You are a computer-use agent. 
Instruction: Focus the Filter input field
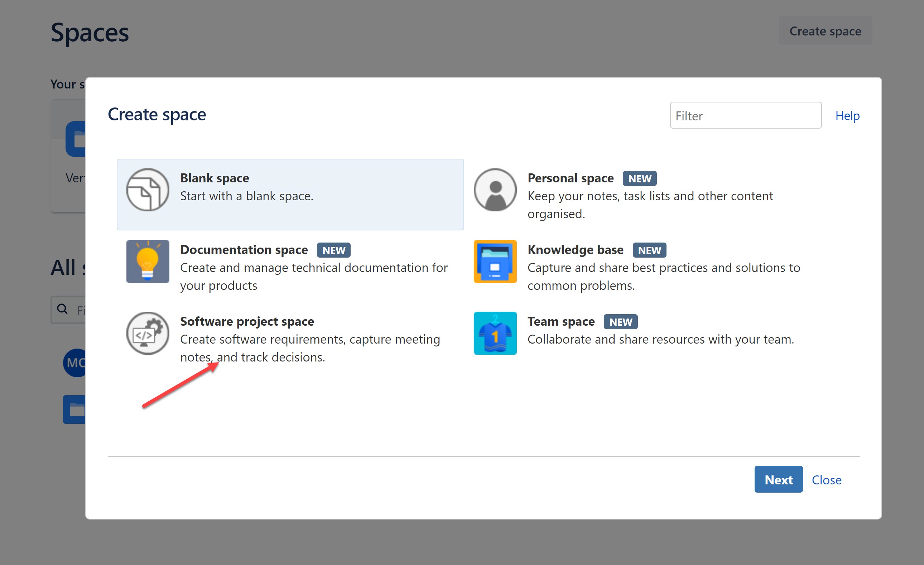(746, 116)
